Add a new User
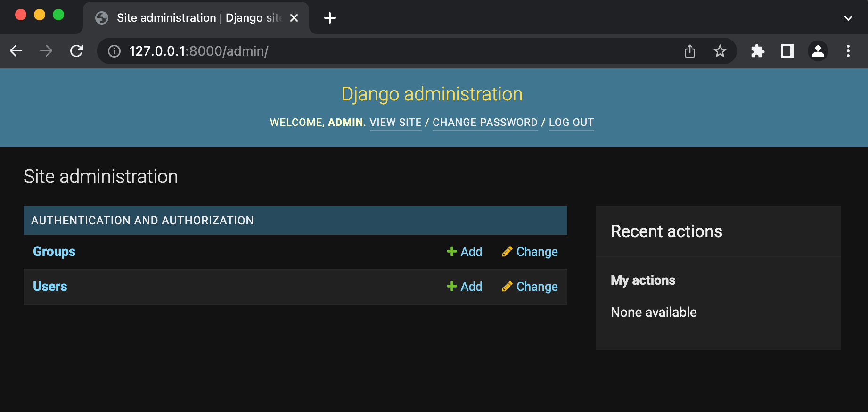This screenshot has height=412, width=868. click(x=465, y=287)
